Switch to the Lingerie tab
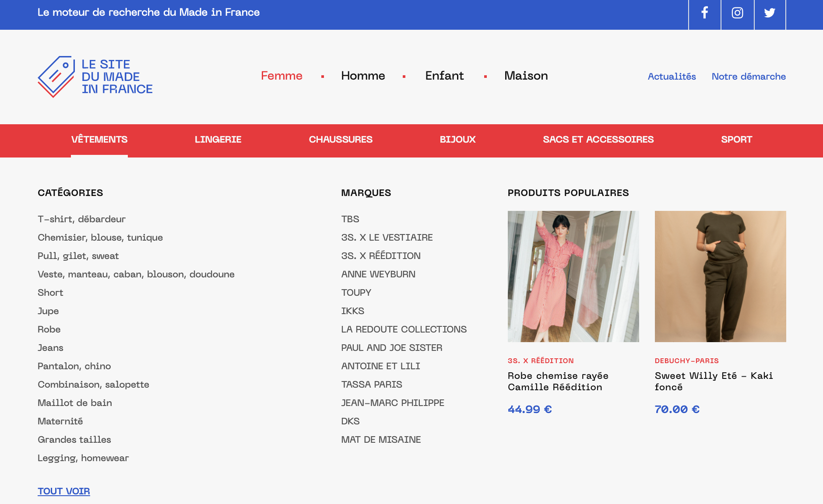 click(x=218, y=140)
